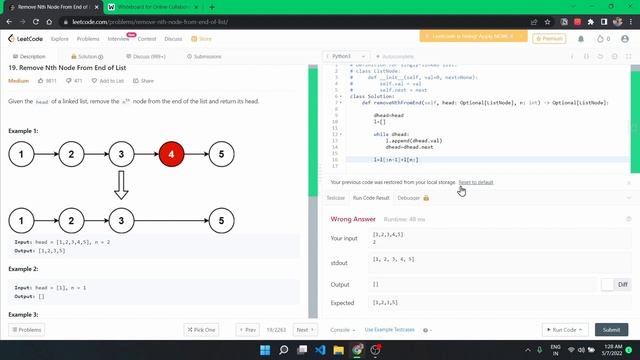Image resolution: width=640 pixels, height=360 pixels.
Task: Add to List heart icon
Action: [x=94, y=81]
